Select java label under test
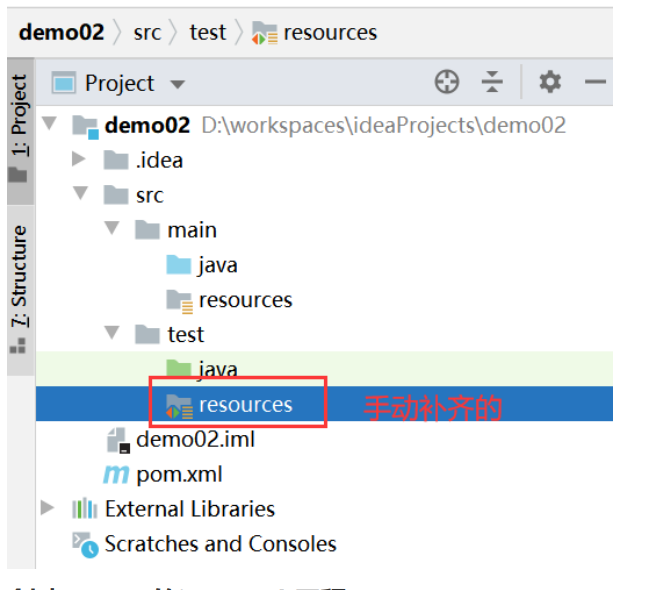 (x=218, y=369)
